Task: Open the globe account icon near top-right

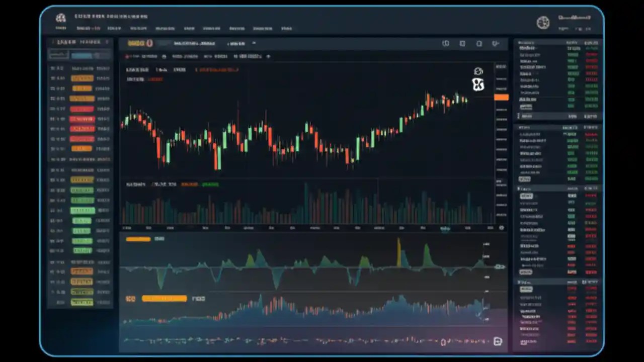Action: (x=543, y=22)
